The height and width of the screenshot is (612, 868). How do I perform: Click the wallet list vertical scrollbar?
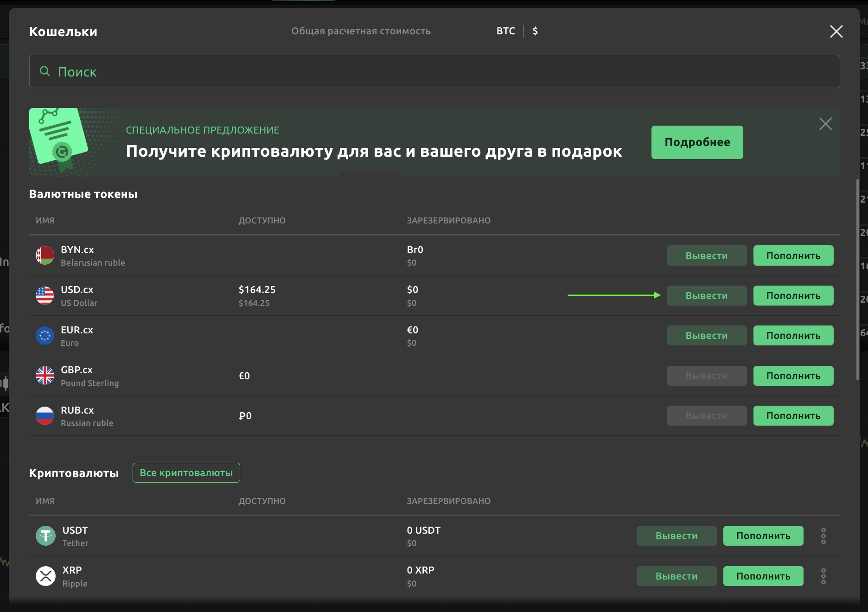pyautogui.click(x=857, y=278)
